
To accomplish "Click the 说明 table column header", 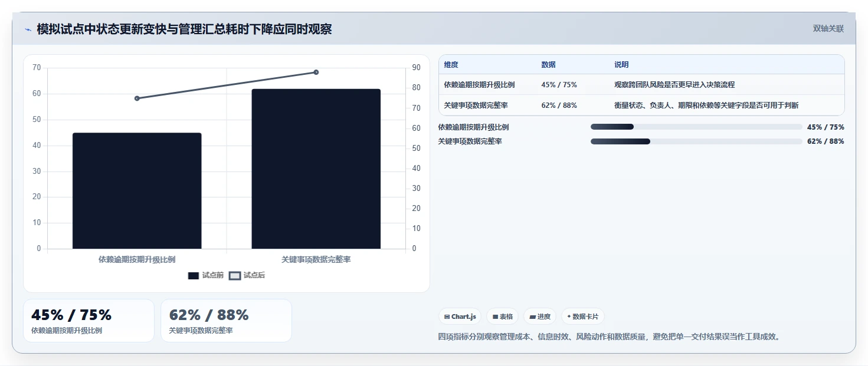I will pos(621,65).
